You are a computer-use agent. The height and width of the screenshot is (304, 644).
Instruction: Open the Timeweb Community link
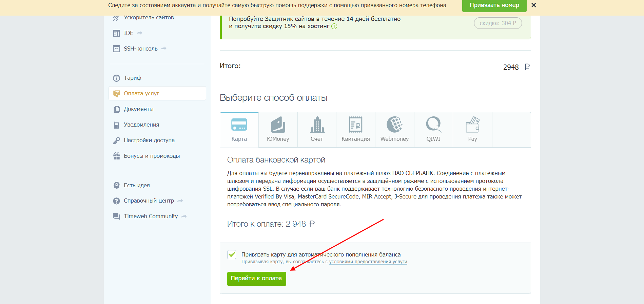[x=151, y=216]
